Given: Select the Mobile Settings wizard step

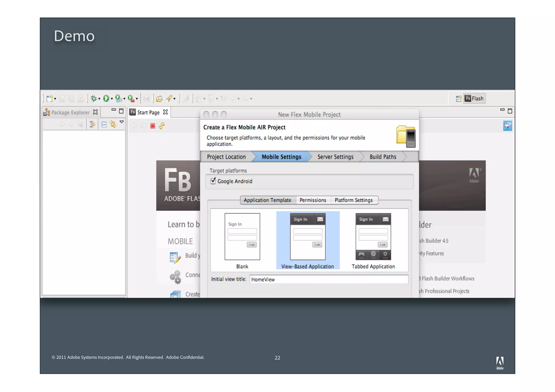Looking at the screenshot, I should 281,157.
